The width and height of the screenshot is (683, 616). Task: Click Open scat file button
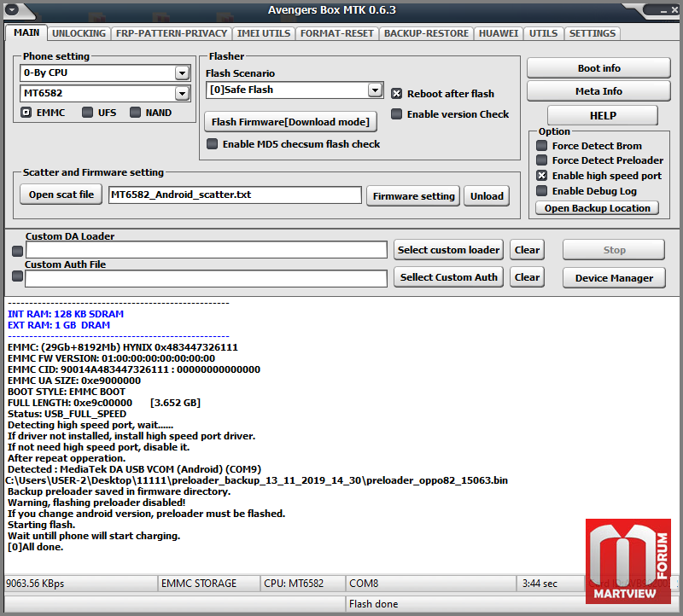point(61,195)
